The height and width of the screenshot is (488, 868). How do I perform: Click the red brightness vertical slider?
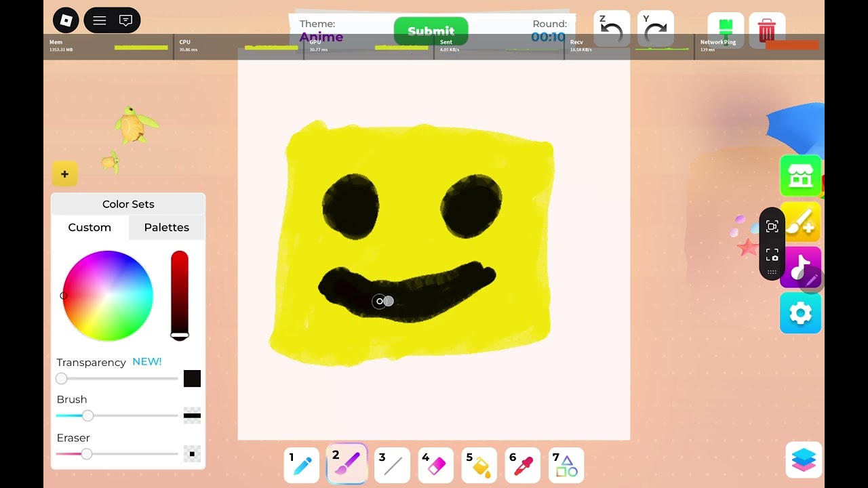click(179, 295)
